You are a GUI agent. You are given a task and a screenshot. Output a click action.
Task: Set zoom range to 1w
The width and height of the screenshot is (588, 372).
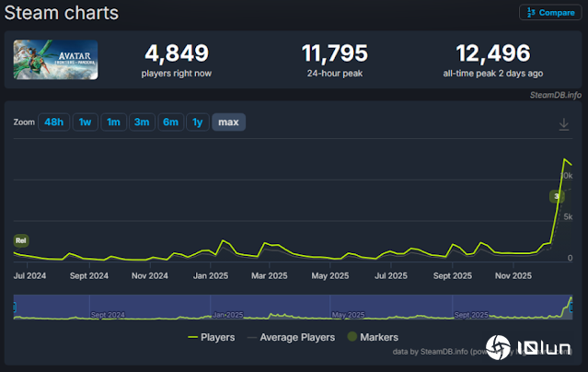pyautogui.click(x=85, y=122)
